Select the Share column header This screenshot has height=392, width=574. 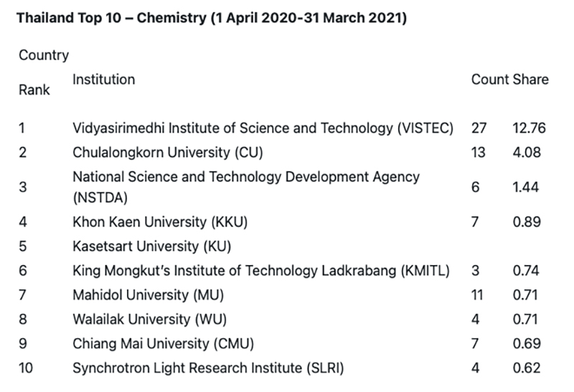pos(531,80)
